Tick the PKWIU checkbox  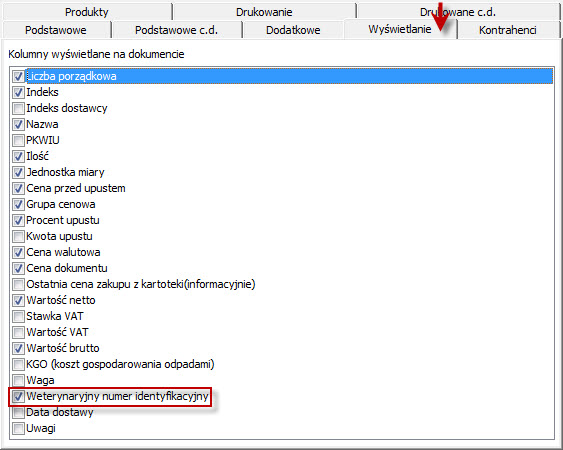(x=18, y=140)
